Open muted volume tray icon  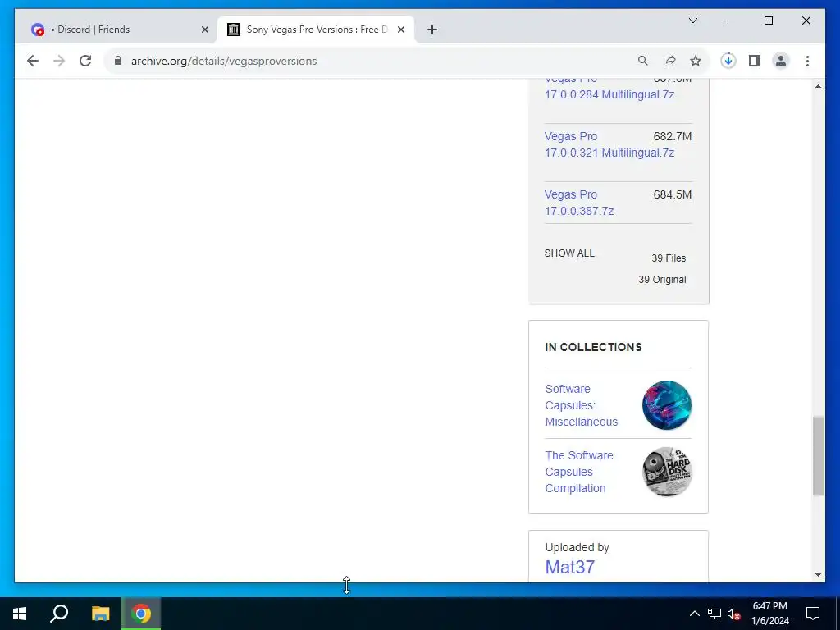(734, 614)
